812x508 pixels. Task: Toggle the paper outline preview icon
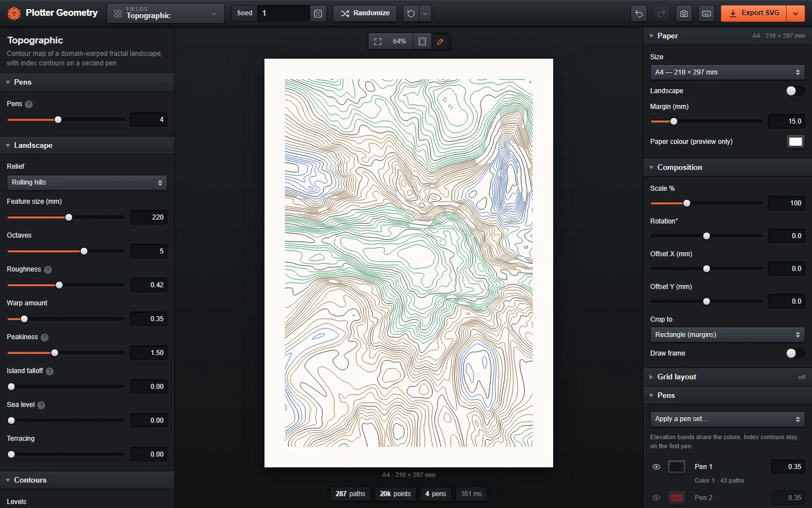click(422, 41)
